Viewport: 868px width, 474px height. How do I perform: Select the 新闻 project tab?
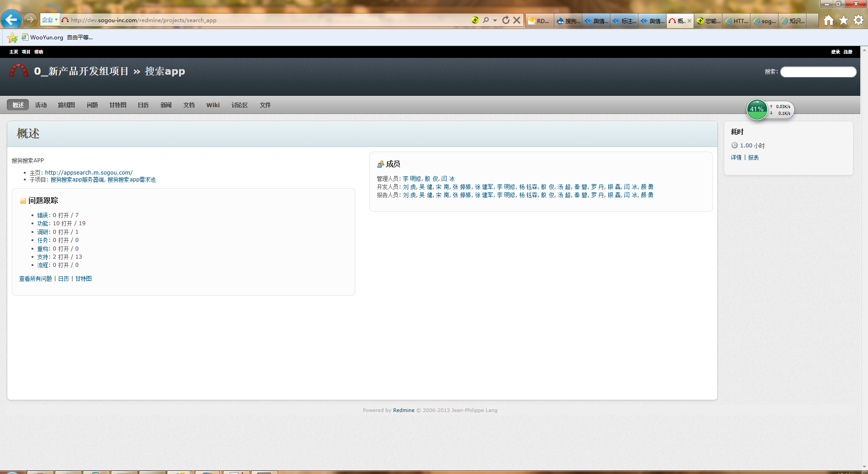[x=166, y=105]
